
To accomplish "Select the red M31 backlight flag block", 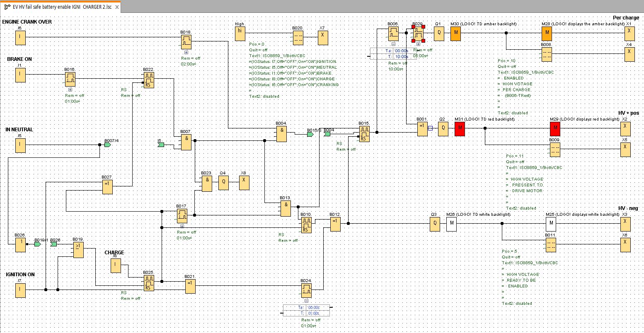I will tap(460, 129).
